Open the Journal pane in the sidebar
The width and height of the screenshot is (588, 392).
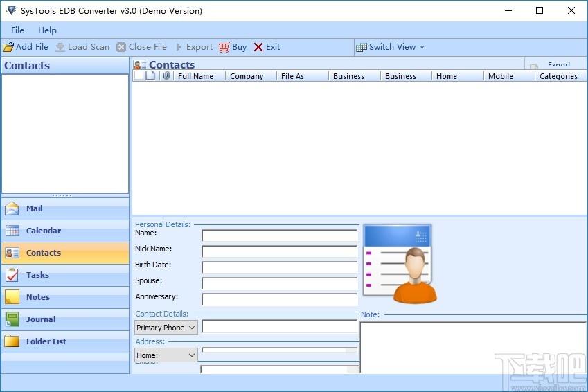(65, 319)
